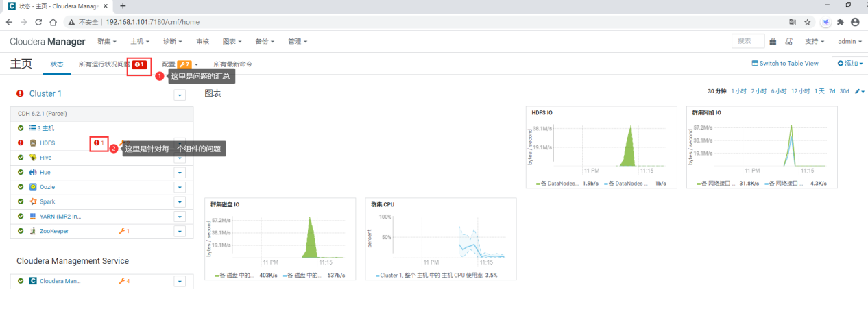Open the pencil edit menu for charts

[859, 91]
